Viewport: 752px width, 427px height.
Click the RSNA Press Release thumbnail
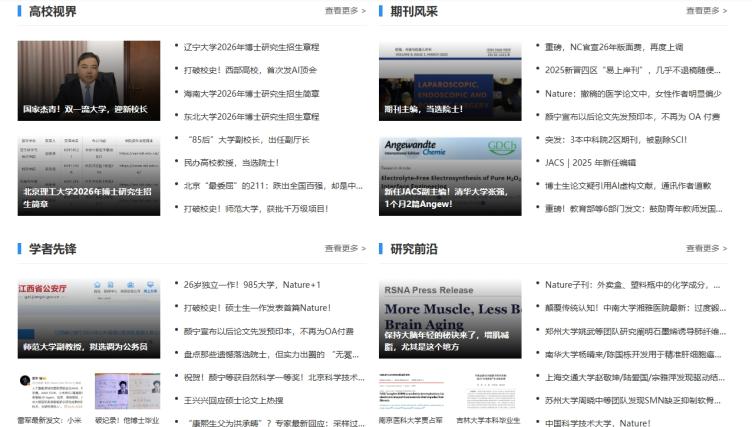(449, 318)
